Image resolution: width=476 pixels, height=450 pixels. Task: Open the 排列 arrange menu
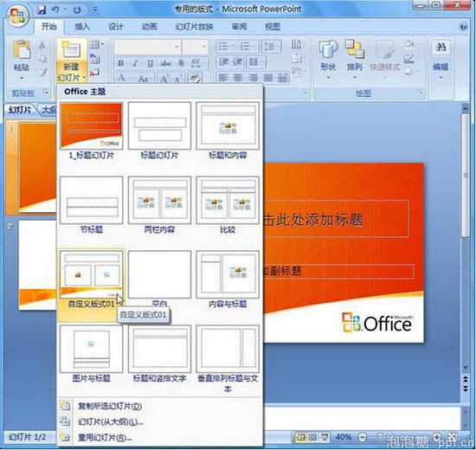355,58
